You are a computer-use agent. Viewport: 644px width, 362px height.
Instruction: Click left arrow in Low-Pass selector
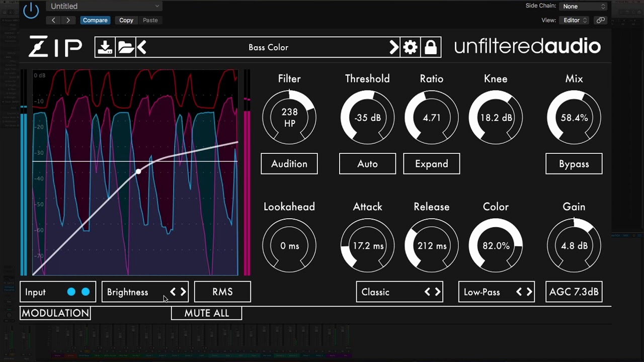point(519,292)
